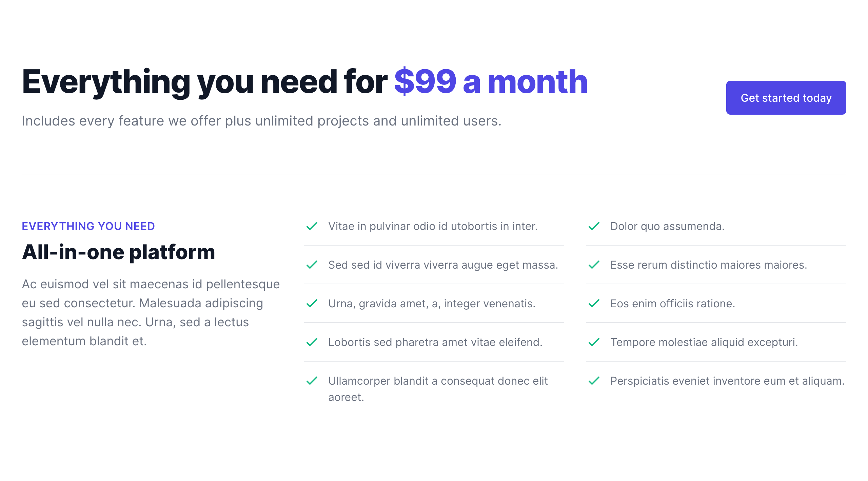
Task: Click the Ac euismod vel sit description paragraph
Action: click(151, 312)
